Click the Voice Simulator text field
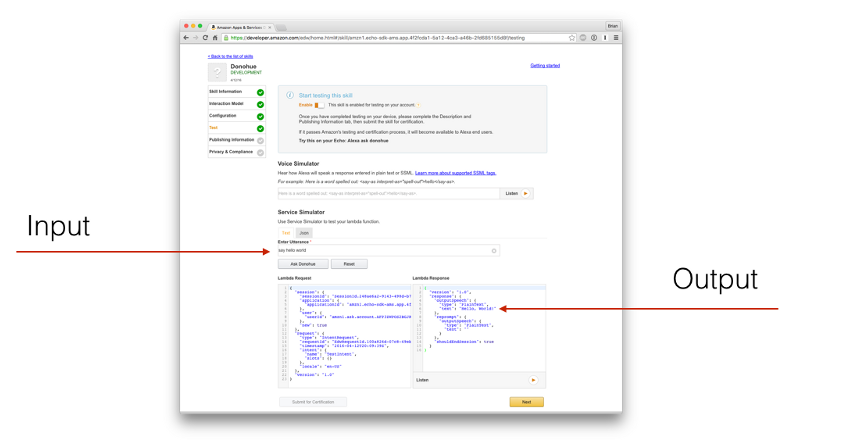This screenshot has height=444, width=857. click(x=389, y=194)
